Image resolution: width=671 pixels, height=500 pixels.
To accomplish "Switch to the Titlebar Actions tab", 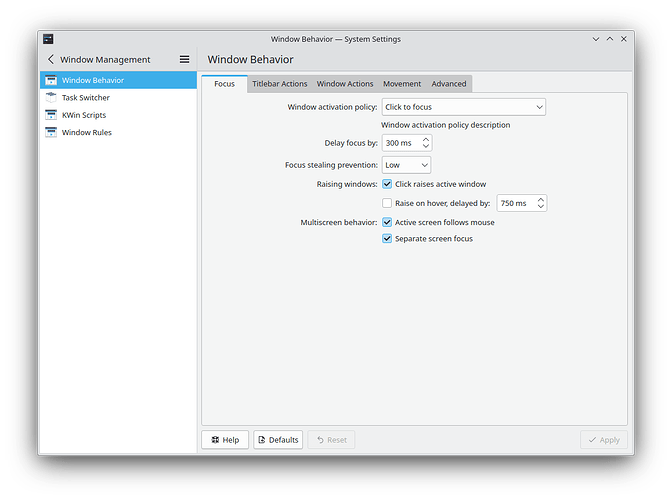I will pos(279,84).
